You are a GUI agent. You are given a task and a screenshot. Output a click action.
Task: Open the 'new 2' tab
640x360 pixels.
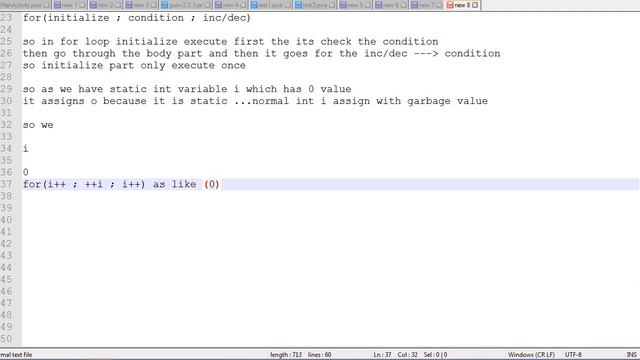coord(105,5)
